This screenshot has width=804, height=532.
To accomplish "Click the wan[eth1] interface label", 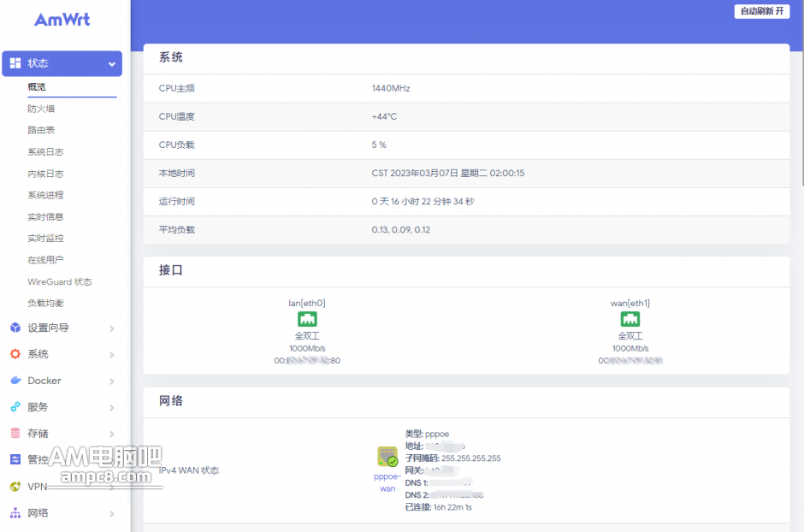I will [x=630, y=303].
